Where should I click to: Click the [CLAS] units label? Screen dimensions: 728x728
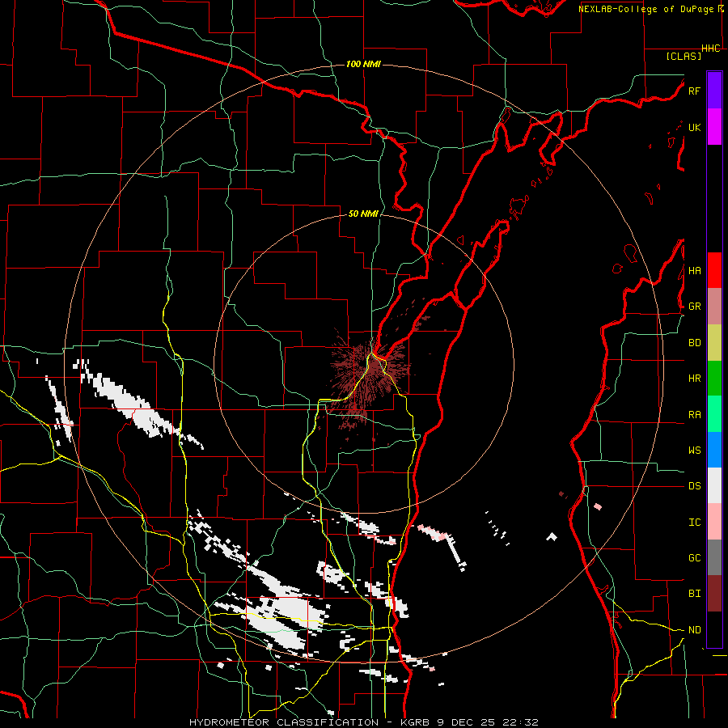click(x=684, y=56)
